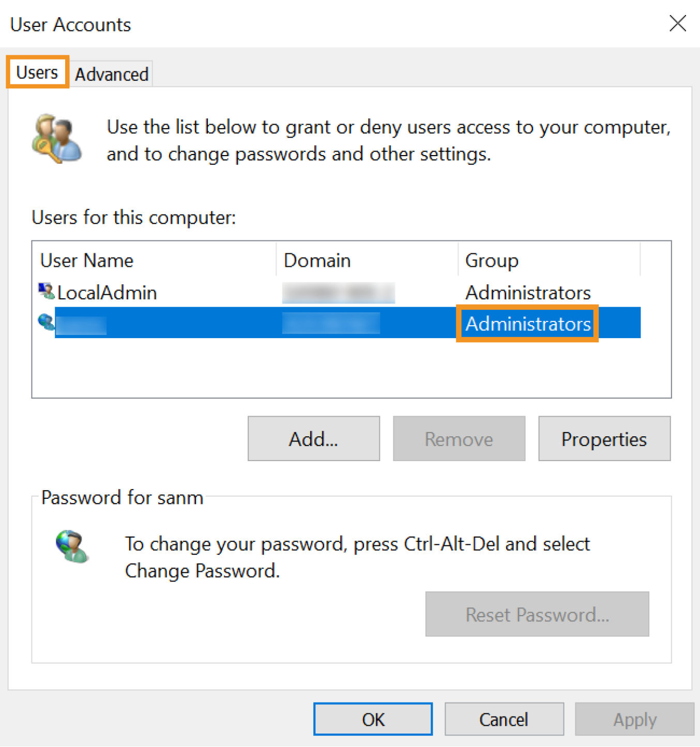Dismiss dialog with Cancel button
This screenshot has width=700, height=747.
click(504, 719)
